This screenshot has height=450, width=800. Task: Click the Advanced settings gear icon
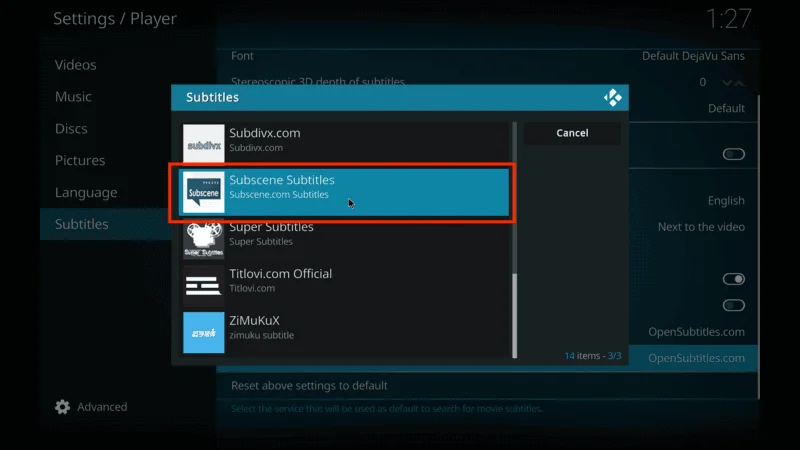click(x=62, y=407)
